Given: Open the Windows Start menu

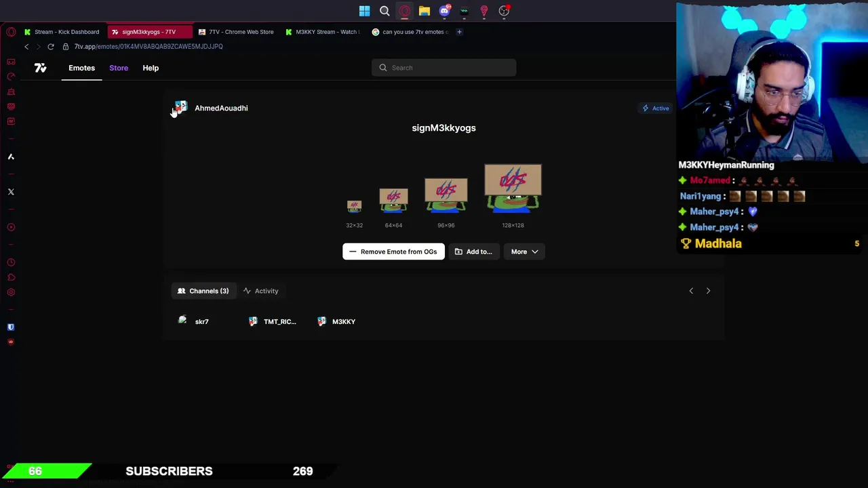Looking at the screenshot, I should coord(364,11).
